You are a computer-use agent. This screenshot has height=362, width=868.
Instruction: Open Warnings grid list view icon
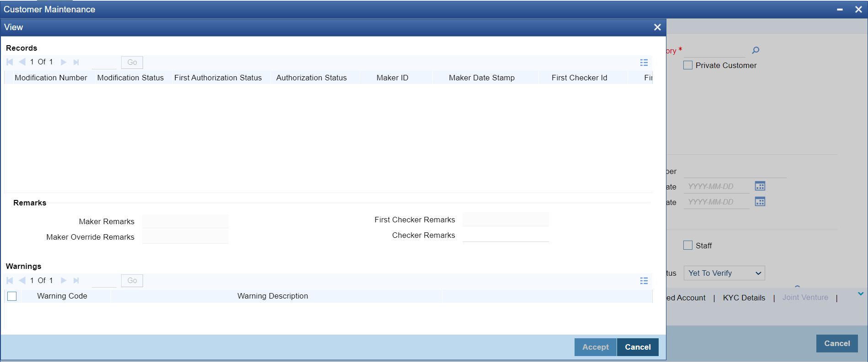(644, 281)
